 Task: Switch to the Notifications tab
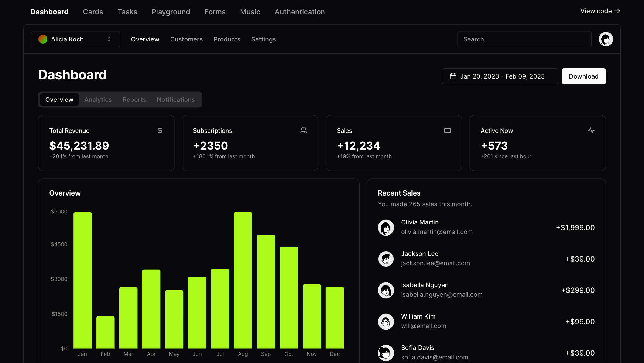pos(176,100)
